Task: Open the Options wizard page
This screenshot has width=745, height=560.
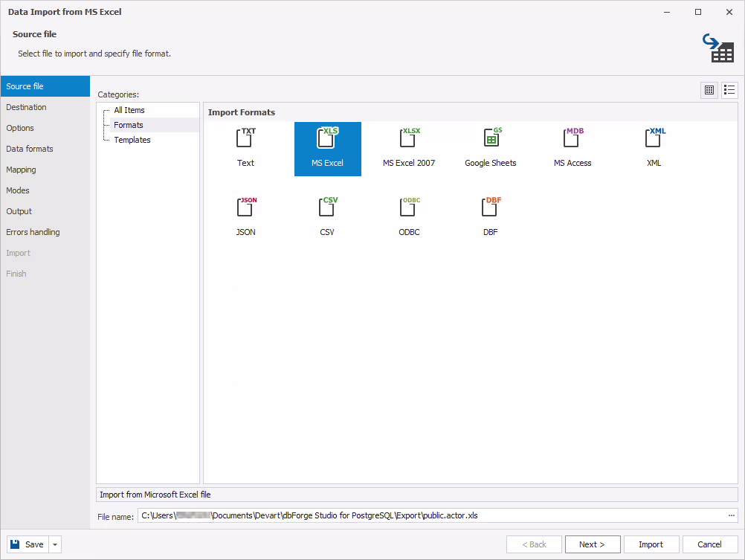Action: tap(45, 129)
